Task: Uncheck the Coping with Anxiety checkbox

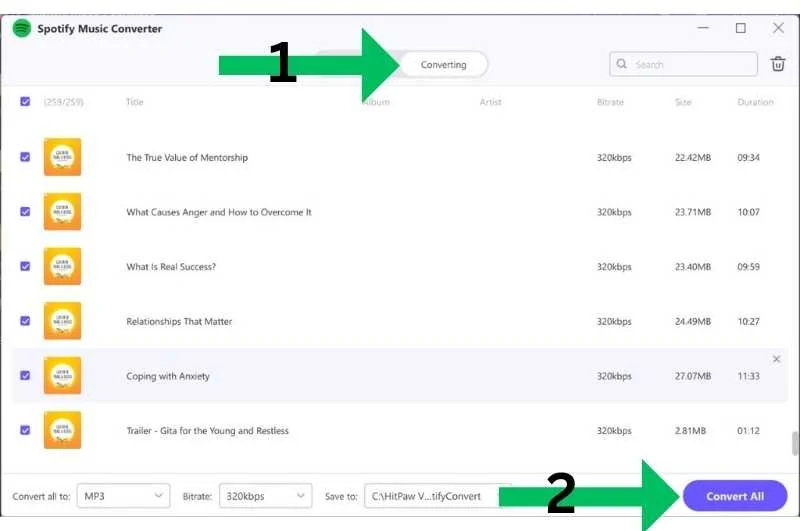Action: pos(25,376)
